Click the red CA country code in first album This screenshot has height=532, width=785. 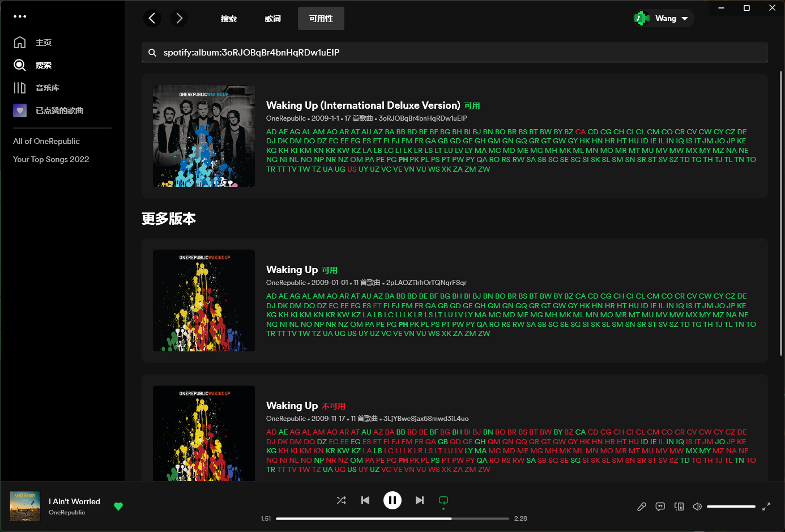click(x=581, y=131)
